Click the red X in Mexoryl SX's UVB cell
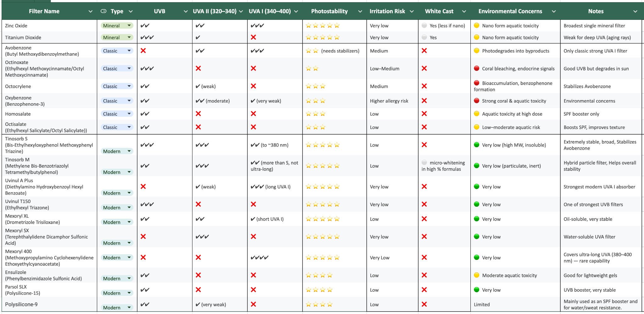Viewport: 644px width, 314px height. click(x=143, y=237)
